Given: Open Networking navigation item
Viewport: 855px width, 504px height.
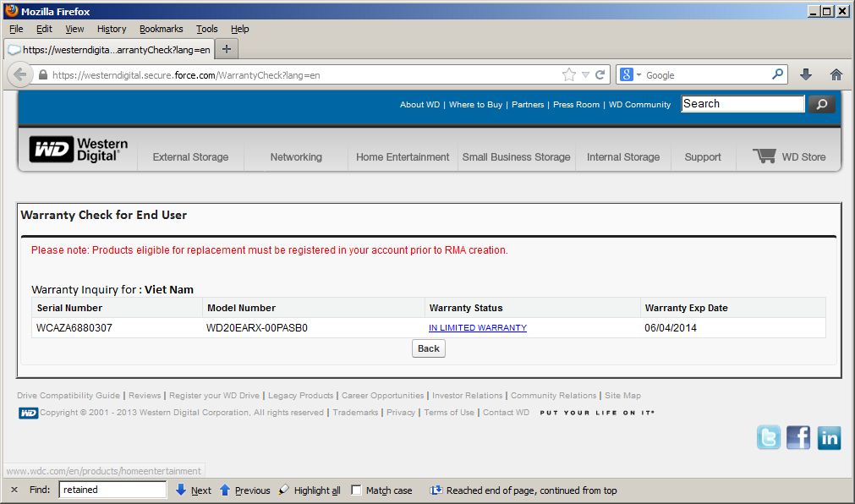Looking at the screenshot, I should [296, 157].
